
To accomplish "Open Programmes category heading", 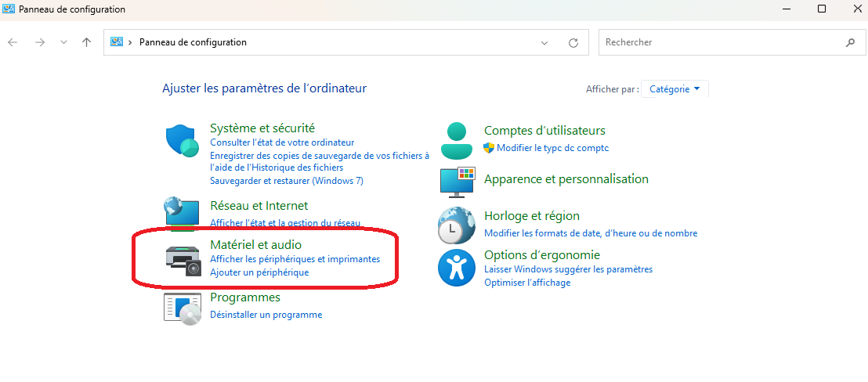I will 245,297.
